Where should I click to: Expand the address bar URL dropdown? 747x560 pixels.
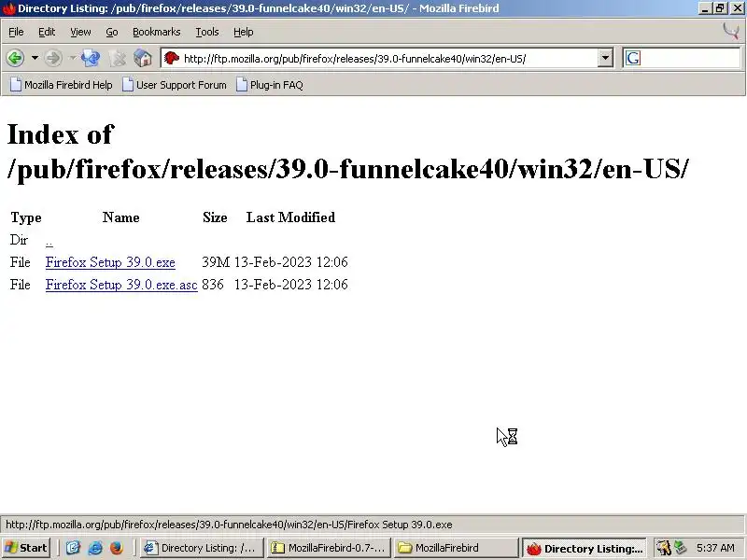pyautogui.click(x=605, y=58)
